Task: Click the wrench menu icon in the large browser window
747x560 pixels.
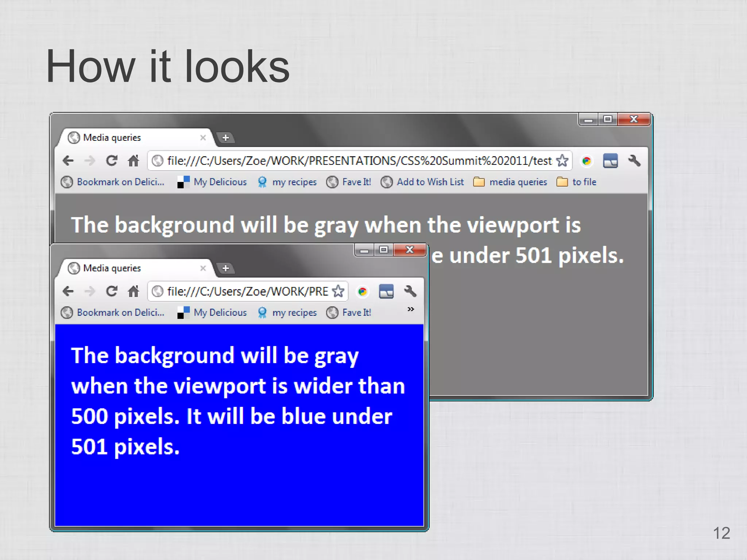Action: [634, 160]
